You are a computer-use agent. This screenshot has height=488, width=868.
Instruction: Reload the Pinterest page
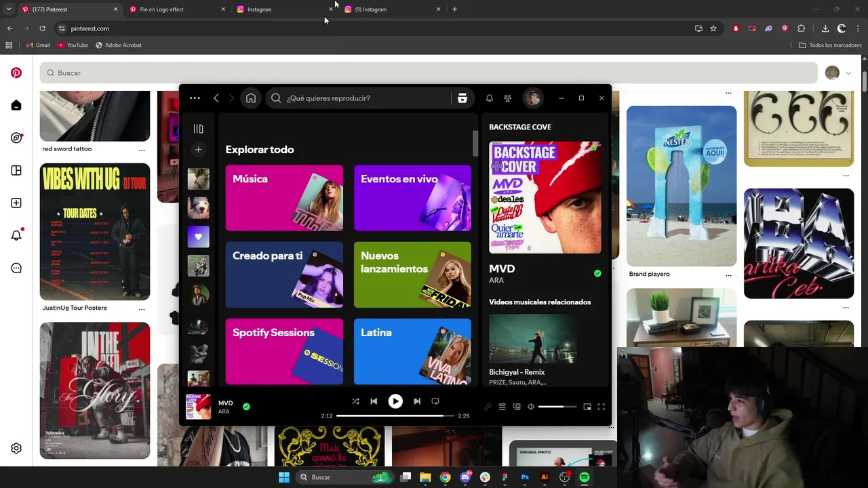42,28
